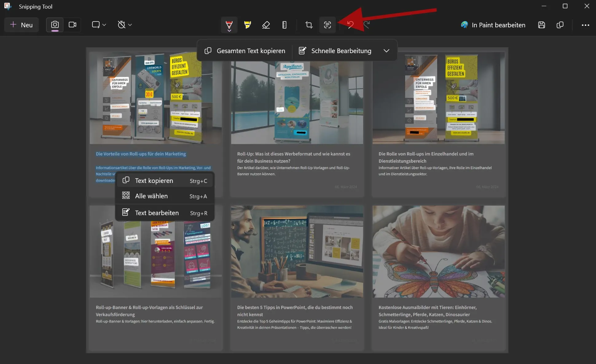
Task: Select the yellow highlighter tool
Action: (247, 25)
